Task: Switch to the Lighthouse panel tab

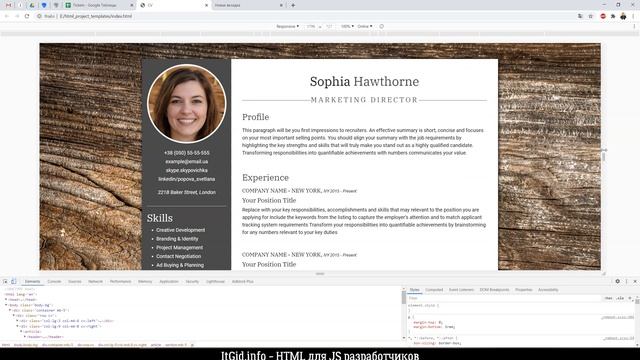Action: (215, 282)
